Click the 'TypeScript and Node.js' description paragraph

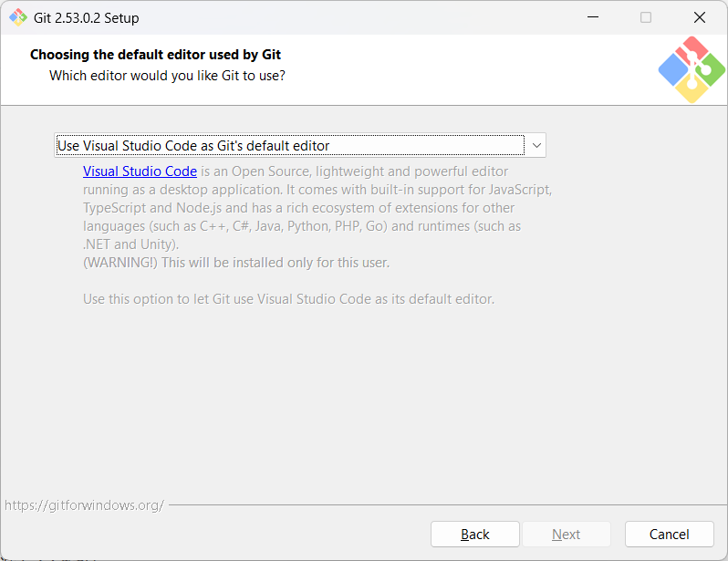coord(317,208)
